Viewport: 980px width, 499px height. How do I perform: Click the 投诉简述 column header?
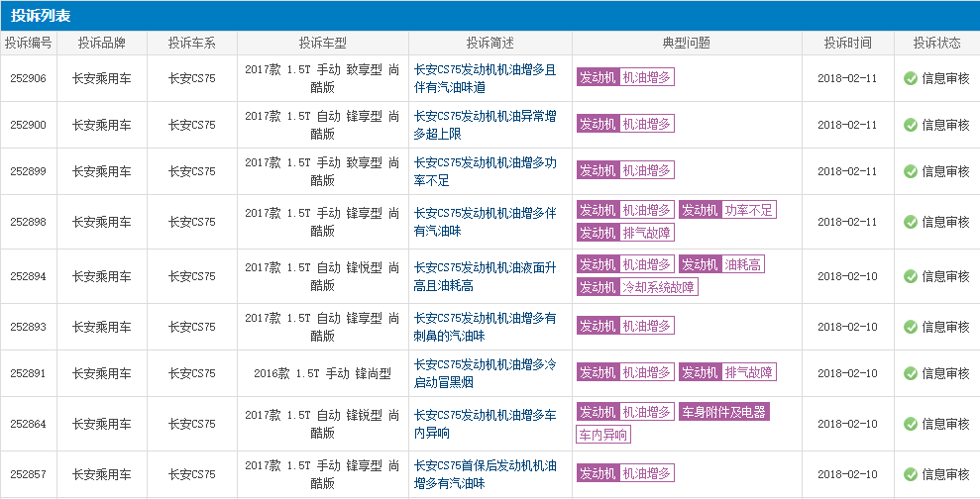point(490,44)
